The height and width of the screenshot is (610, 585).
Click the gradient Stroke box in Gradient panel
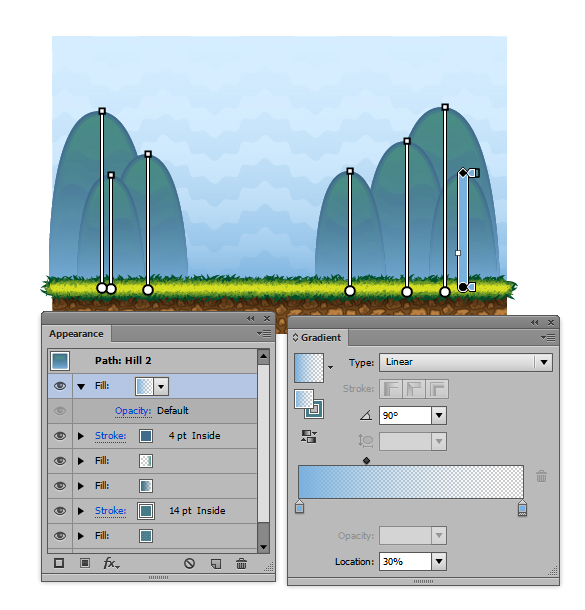tap(315, 409)
